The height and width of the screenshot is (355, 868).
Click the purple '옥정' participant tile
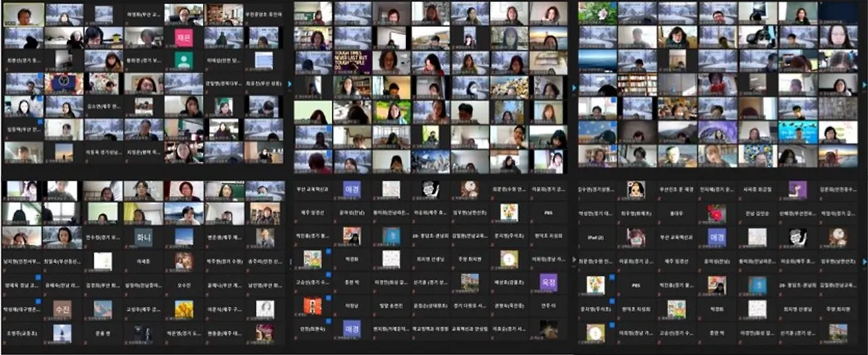pos(548,282)
